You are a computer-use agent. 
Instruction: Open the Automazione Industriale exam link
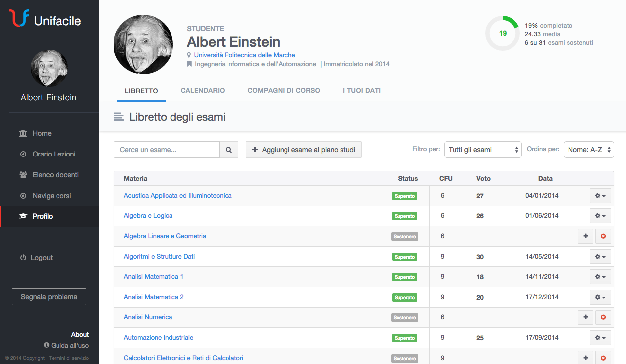tap(159, 338)
